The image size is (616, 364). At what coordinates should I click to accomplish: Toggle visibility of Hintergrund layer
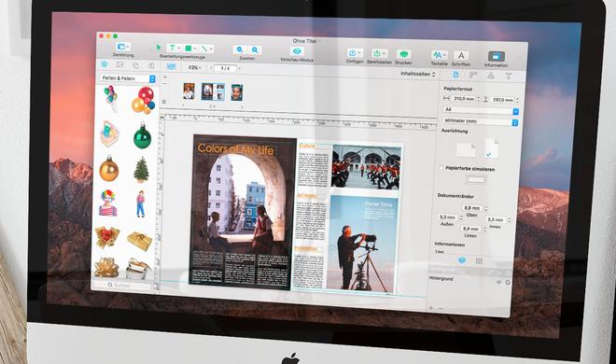point(499,282)
